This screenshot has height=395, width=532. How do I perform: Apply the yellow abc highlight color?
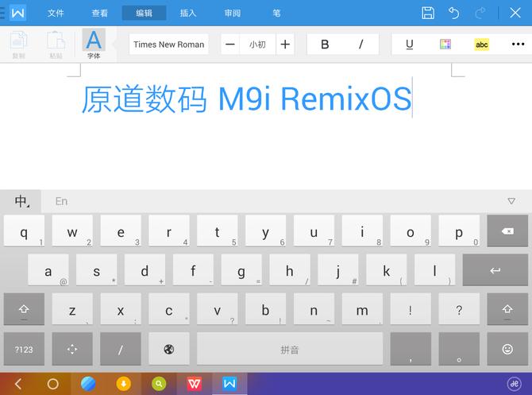pyautogui.click(x=482, y=45)
